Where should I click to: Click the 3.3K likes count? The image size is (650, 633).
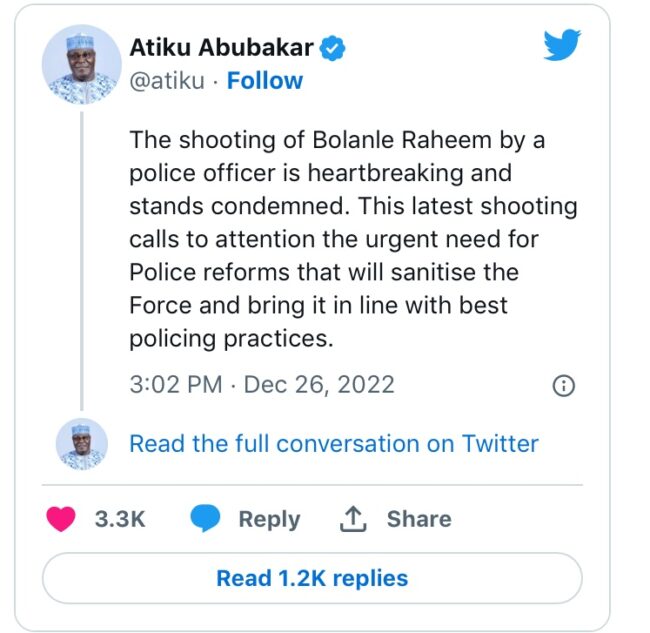click(x=120, y=519)
